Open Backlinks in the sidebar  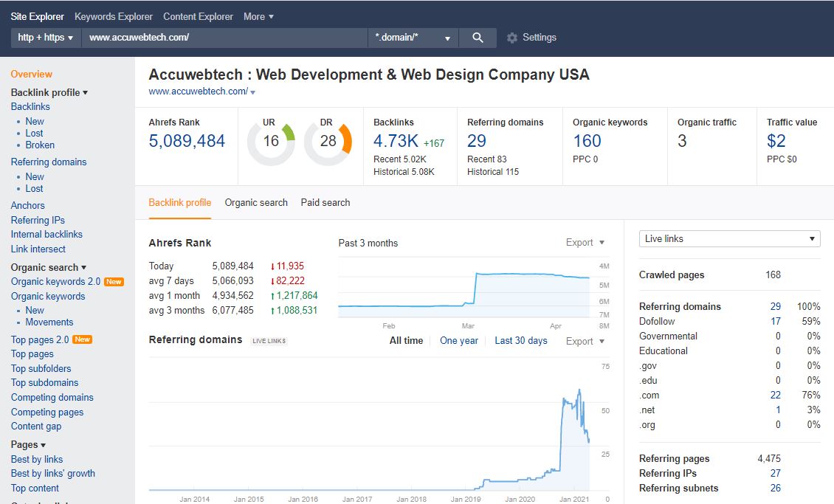[30, 106]
